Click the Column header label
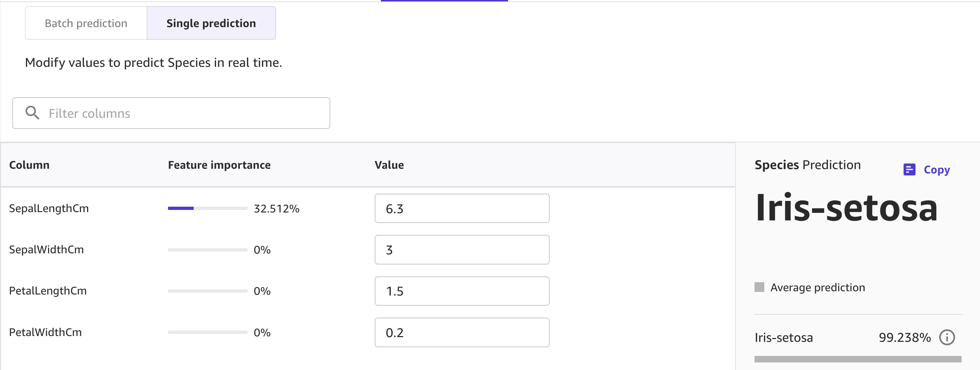The image size is (980, 370). click(29, 165)
